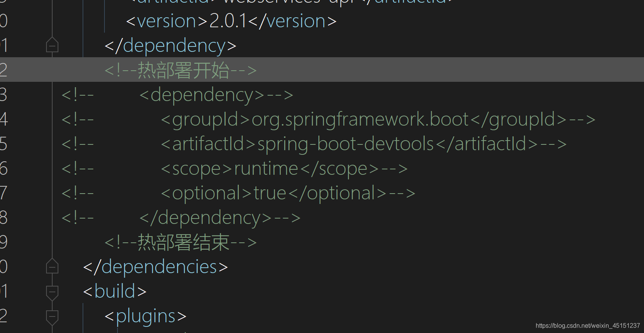Click the commented </dependency> closing line

(x=181, y=218)
